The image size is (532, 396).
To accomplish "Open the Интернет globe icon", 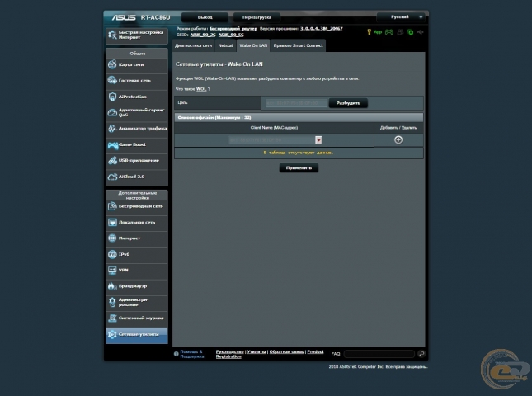I will [x=112, y=238].
